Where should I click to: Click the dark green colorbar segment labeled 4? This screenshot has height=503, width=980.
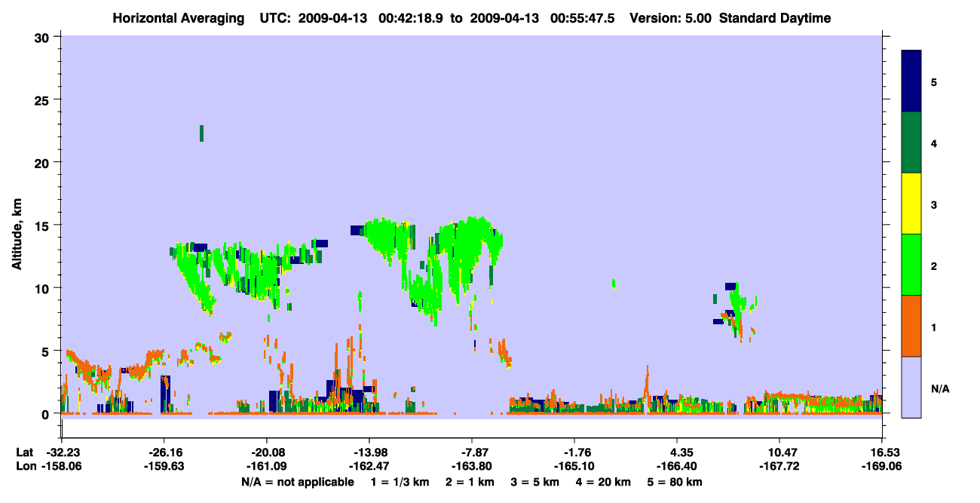pos(911,143)
